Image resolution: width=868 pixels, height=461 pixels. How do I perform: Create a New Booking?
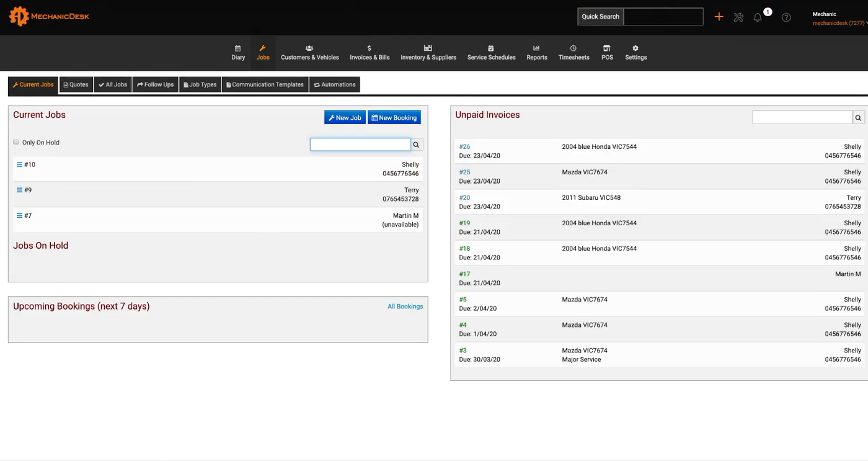pos(394,117)
